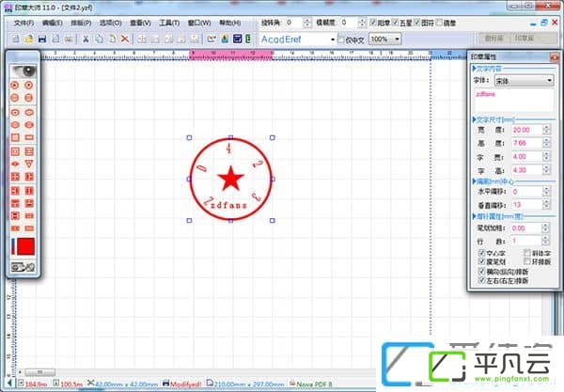Open the 编辑(E) menu
The height and width of the screenshot is (392, 564).
point(52,23)
